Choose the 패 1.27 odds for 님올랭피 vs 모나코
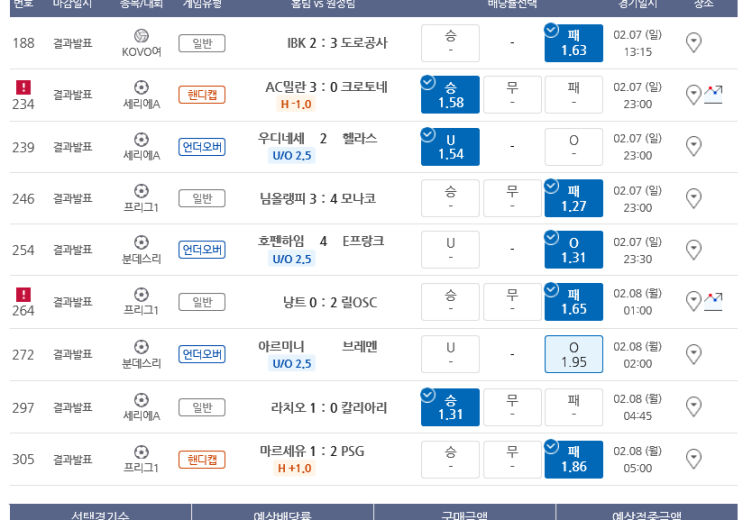This screenshot has height=520, width=743. [x=574, y=198]
